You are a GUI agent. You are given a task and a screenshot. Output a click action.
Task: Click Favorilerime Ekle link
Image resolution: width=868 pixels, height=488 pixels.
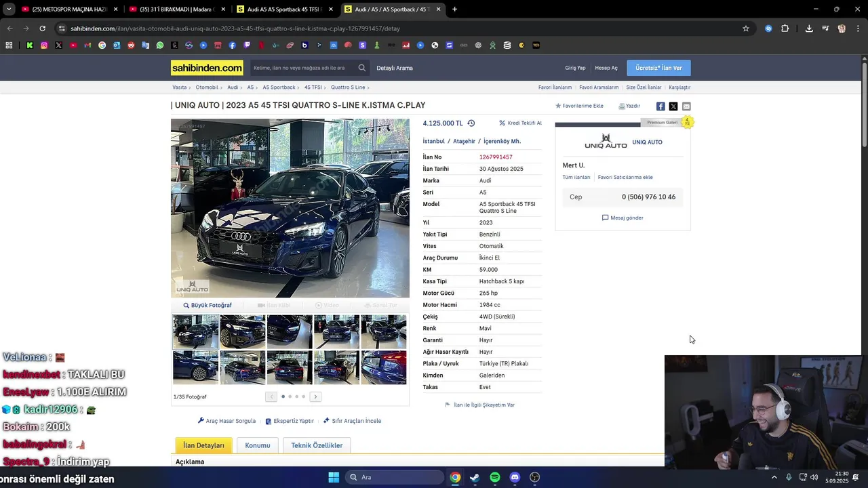579,106
